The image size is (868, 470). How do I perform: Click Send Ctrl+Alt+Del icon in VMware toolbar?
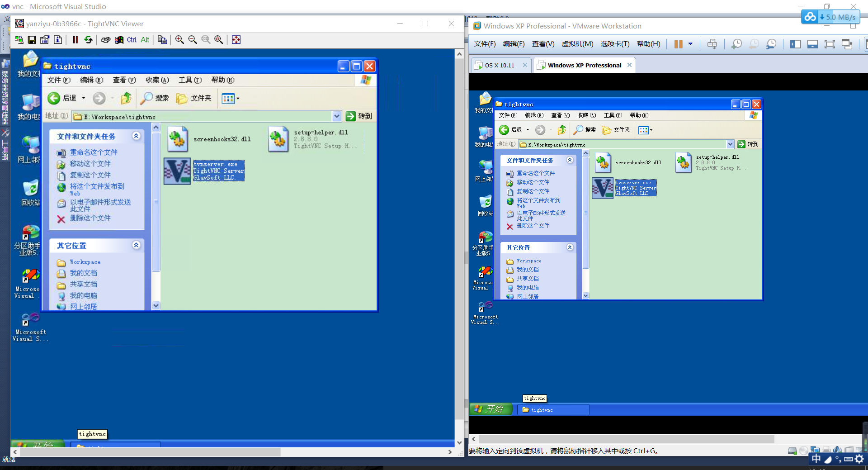coord(712,44)
